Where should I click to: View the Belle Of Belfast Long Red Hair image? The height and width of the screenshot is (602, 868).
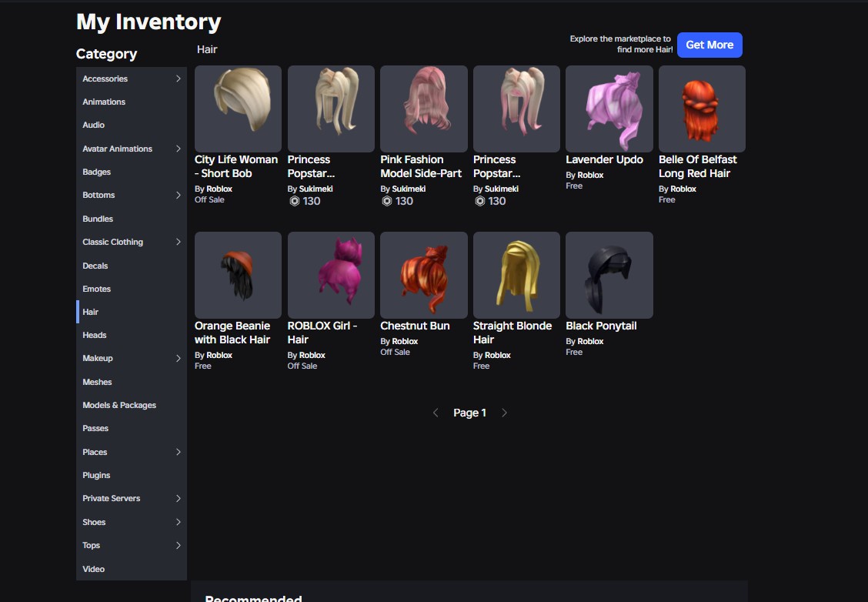[x=702, y=109]
